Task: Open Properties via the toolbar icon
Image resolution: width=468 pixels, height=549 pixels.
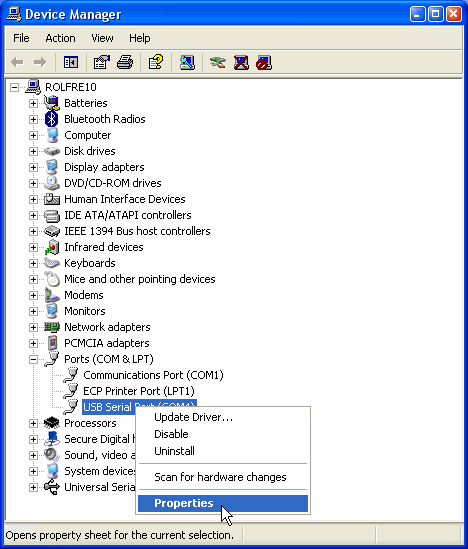Action: tap(102, 62)
